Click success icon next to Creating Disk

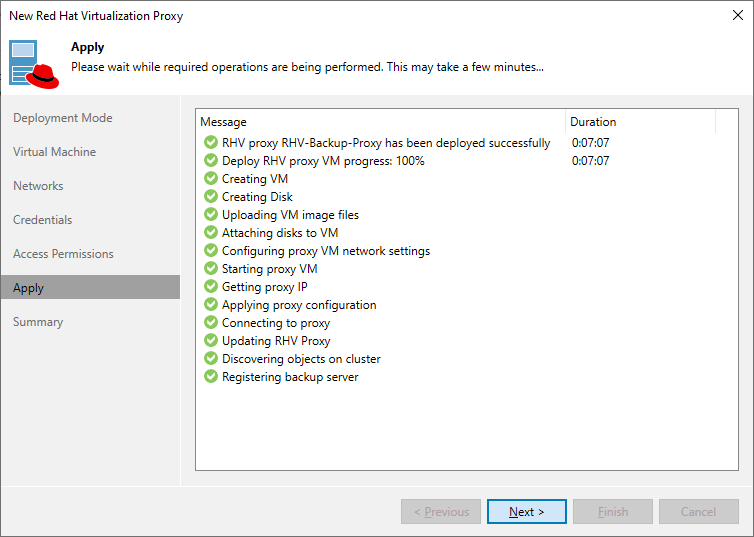coord(210,197)
